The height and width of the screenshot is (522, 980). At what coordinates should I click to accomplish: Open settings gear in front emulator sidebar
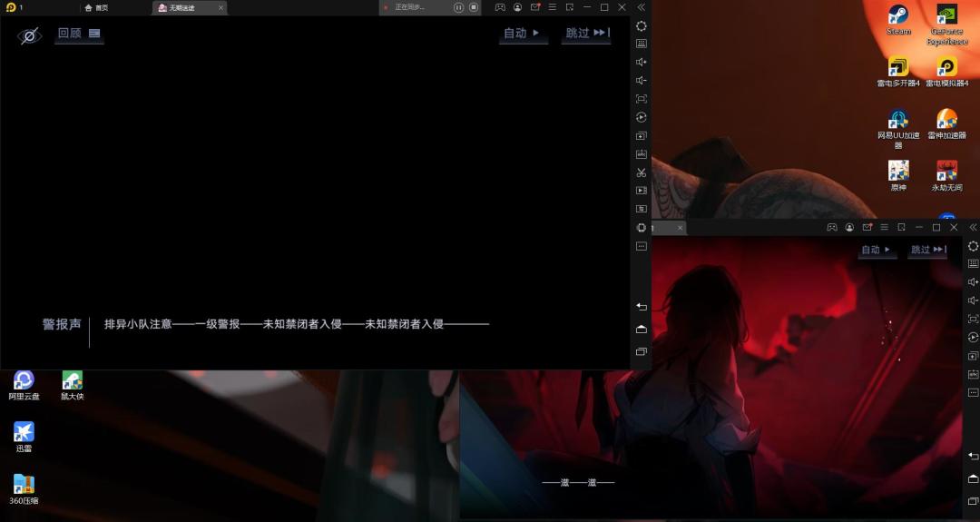click(x=642, y=26)
